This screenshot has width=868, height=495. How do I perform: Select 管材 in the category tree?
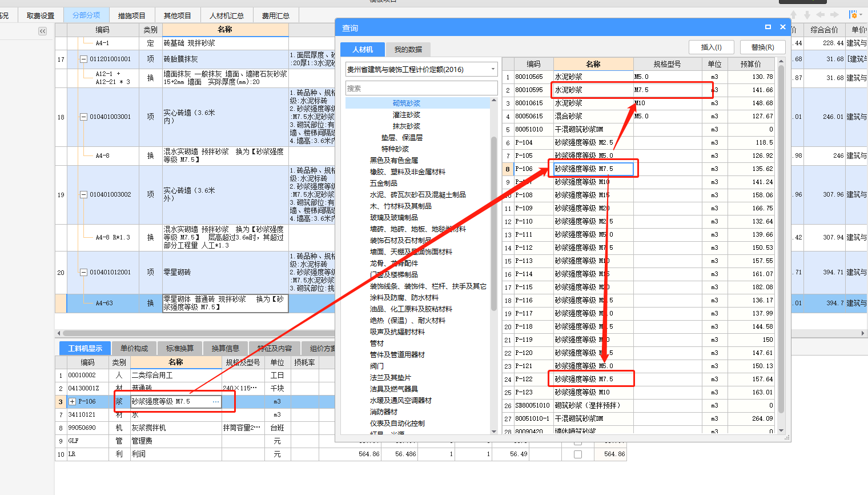[377, 343]
